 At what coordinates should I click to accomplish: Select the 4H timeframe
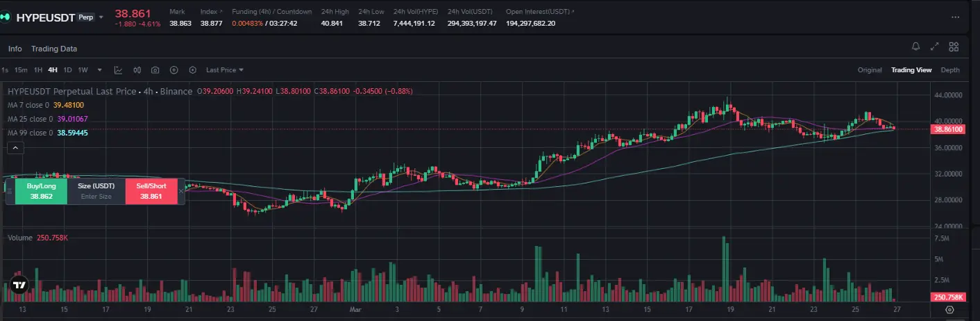click(53, 70)
